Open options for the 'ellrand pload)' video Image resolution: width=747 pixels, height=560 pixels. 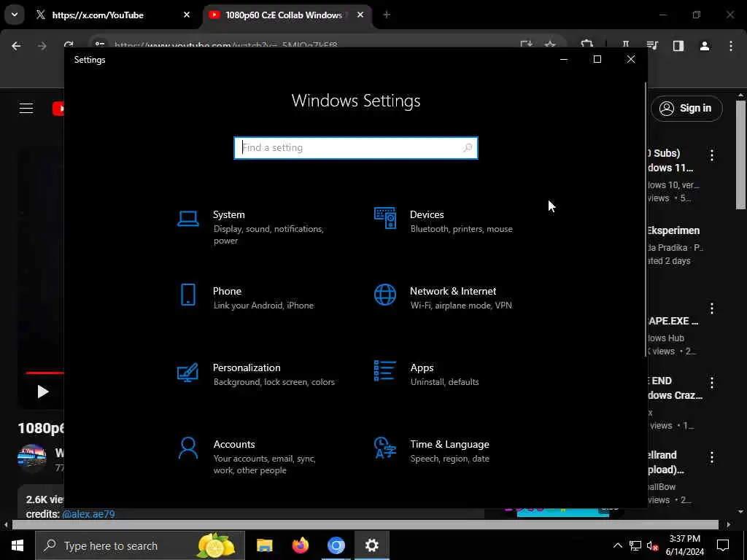pos(712,458)
